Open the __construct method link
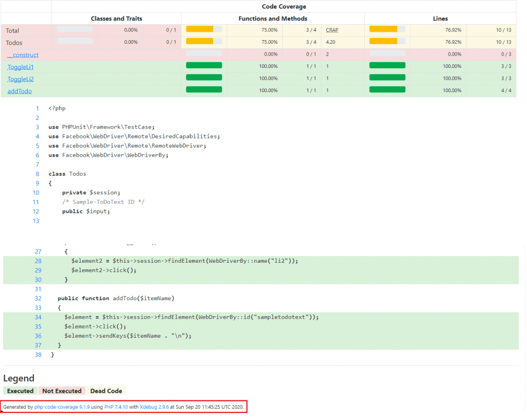This screenshot has width=527, height=420. [23, 55]
